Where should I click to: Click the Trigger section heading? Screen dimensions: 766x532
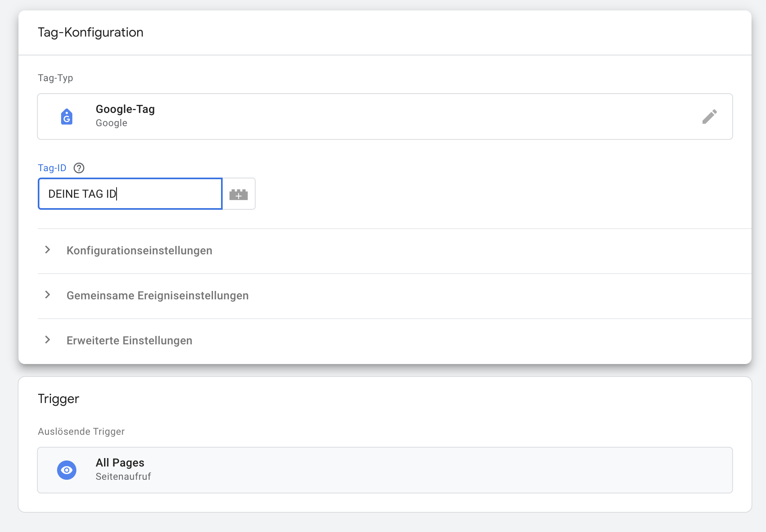coord(58,399)
